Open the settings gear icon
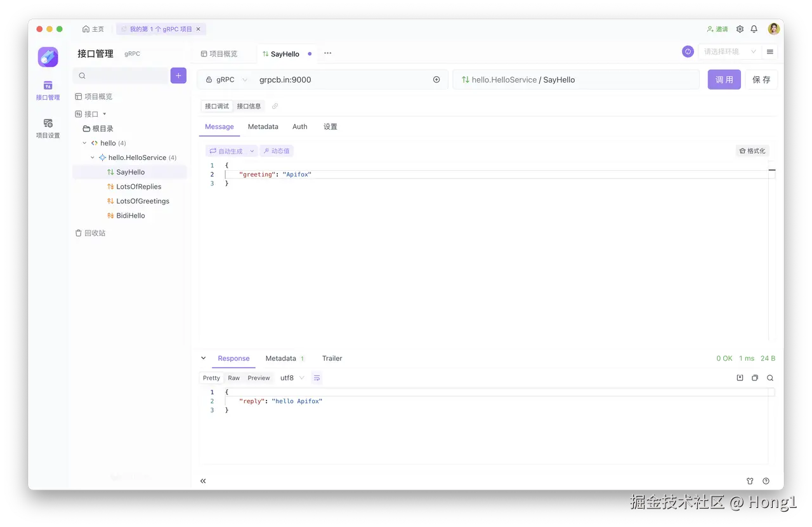 tap(740, 29)
